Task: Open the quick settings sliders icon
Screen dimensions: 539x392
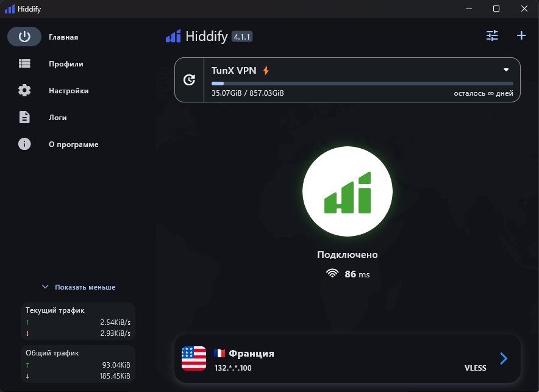Action: (492, 35)
